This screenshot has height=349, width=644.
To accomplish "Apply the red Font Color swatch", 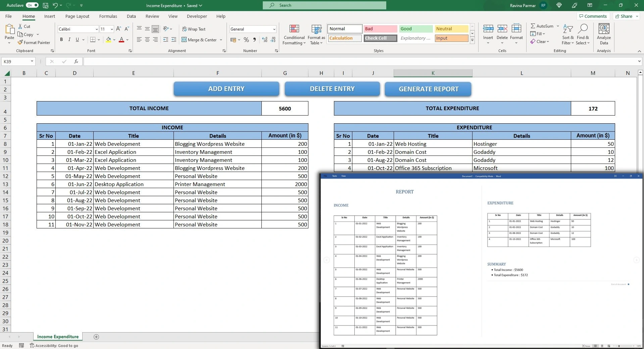I will [x=121, y=40].
